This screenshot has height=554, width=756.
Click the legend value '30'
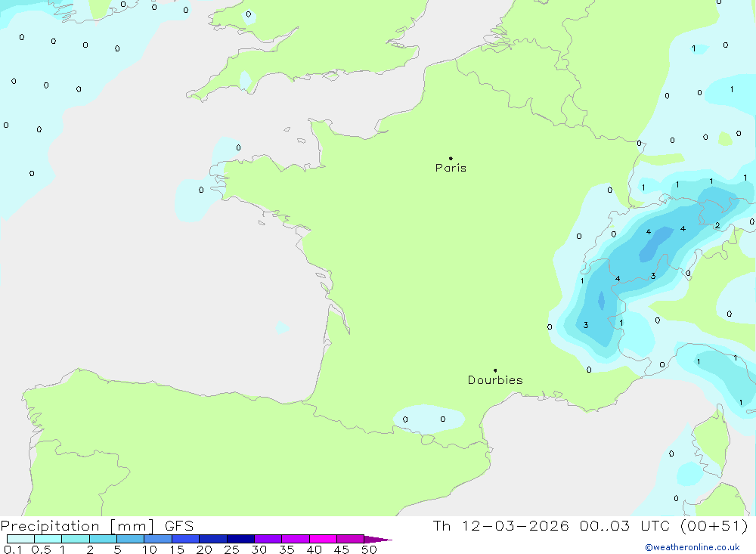tap(259, 549)
